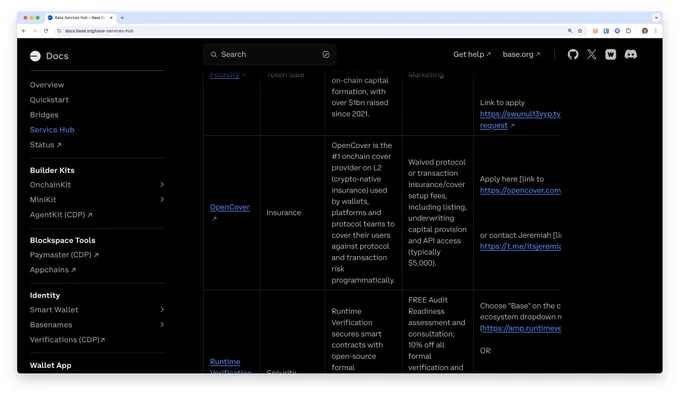Open the t.me/itsjeremia contact link
Viewport: 680px width, 396px height.
point(520,246)
